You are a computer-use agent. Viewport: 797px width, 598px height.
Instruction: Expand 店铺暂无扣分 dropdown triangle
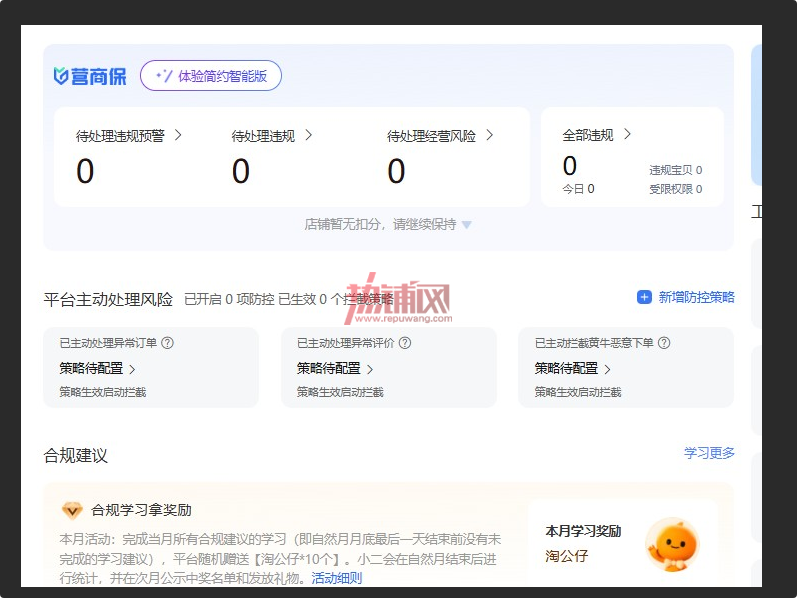pos(467,225)
